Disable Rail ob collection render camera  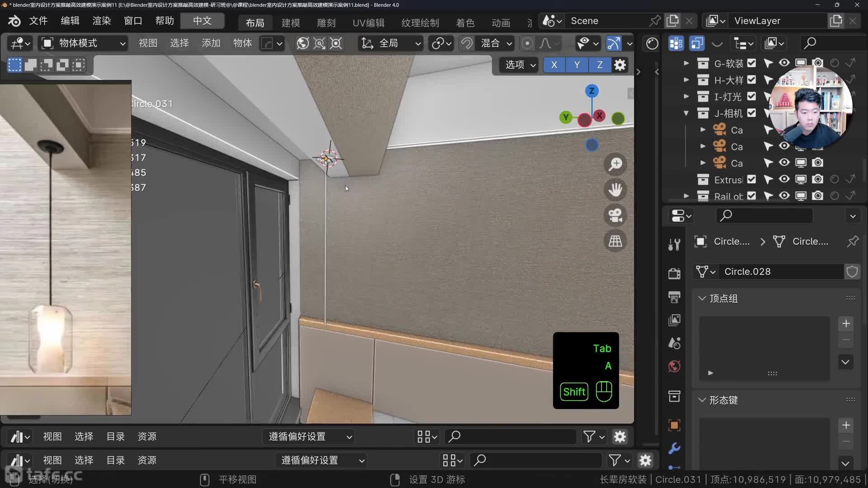click(x=817, y=196)
